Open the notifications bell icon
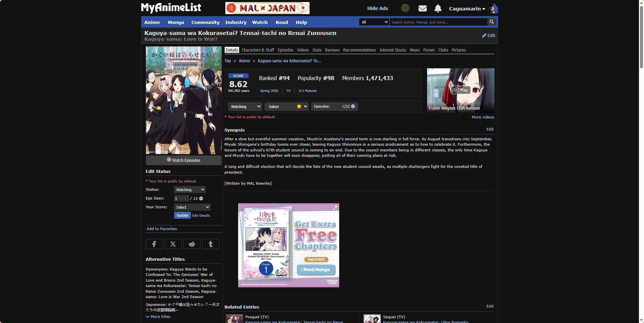This screenshot has width=644, height=323. (x=438, y=8)
